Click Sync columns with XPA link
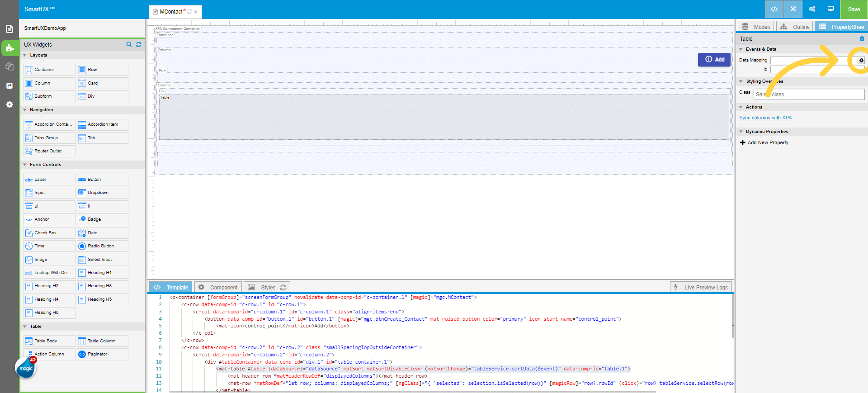Screen dimensions: 868x393 coord(765,118)
